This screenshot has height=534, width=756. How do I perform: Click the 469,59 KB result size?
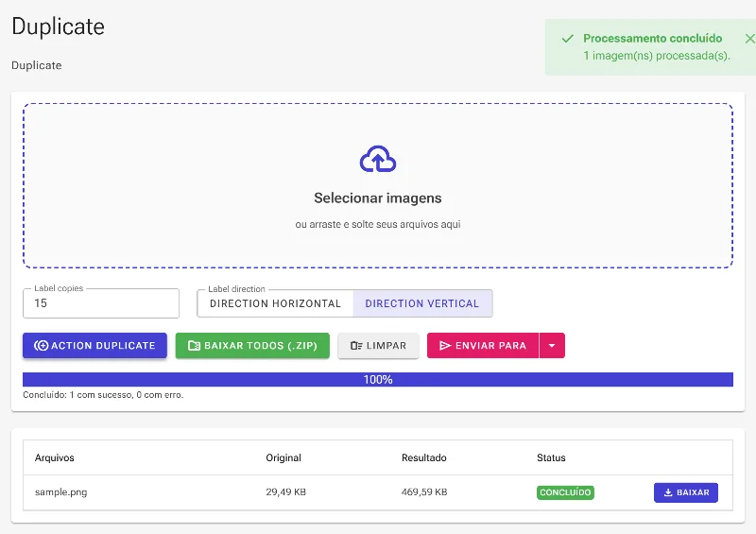click(424, 492)
